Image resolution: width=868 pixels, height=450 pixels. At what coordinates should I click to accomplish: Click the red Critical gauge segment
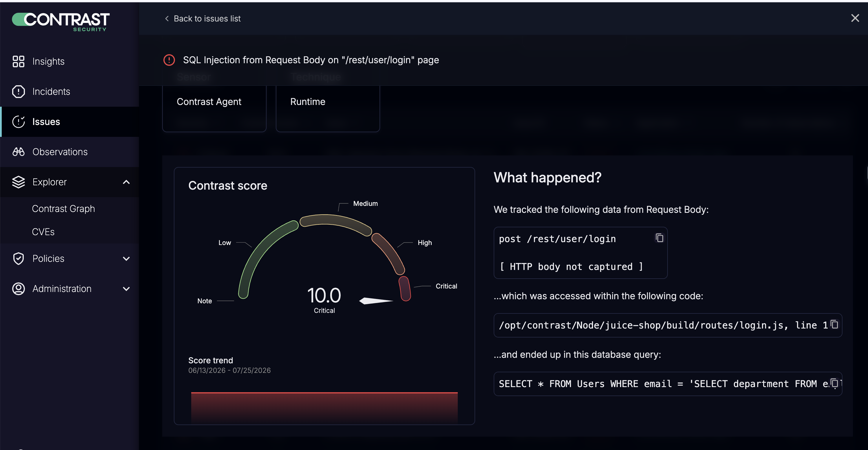click(405, 288)
